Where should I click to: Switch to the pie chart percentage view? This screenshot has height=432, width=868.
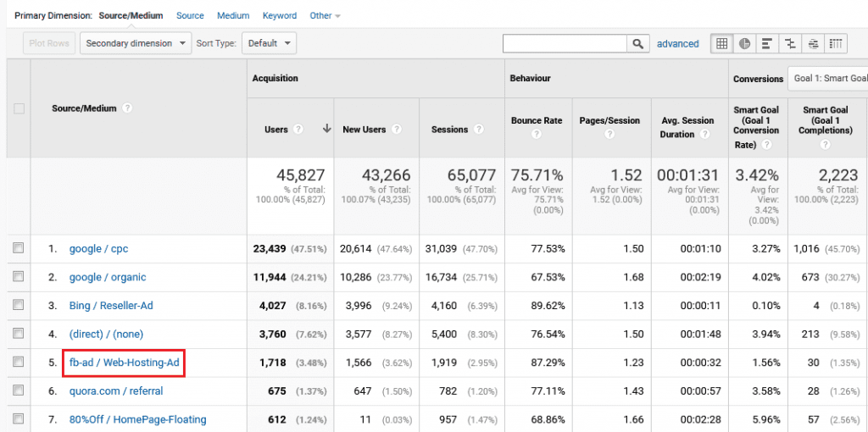tap(744, 44)
